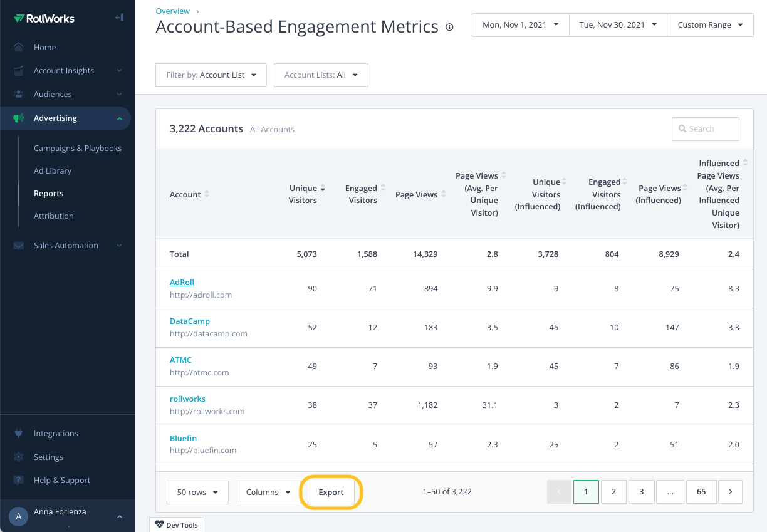This screenshot has width=767, height=532.
Task: Expand the user menu chevron by Anna Forlenza
Action: coord(119,517)
